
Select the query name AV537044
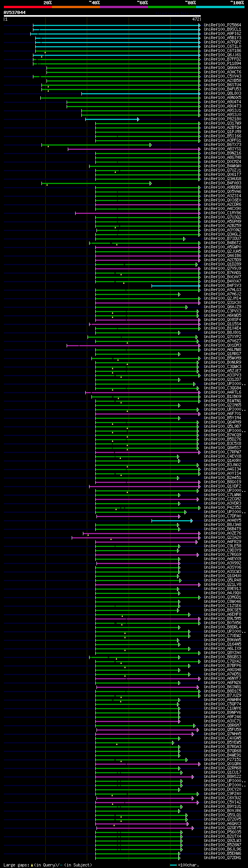click(x=15, y=12)
